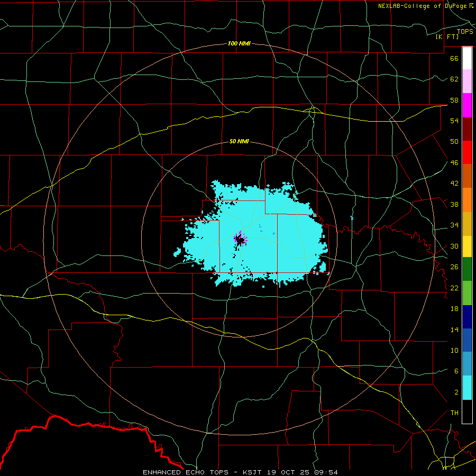Pick the bright red legend swatch
The width and height of the screenshot is (476, 476).
[467, 152]
